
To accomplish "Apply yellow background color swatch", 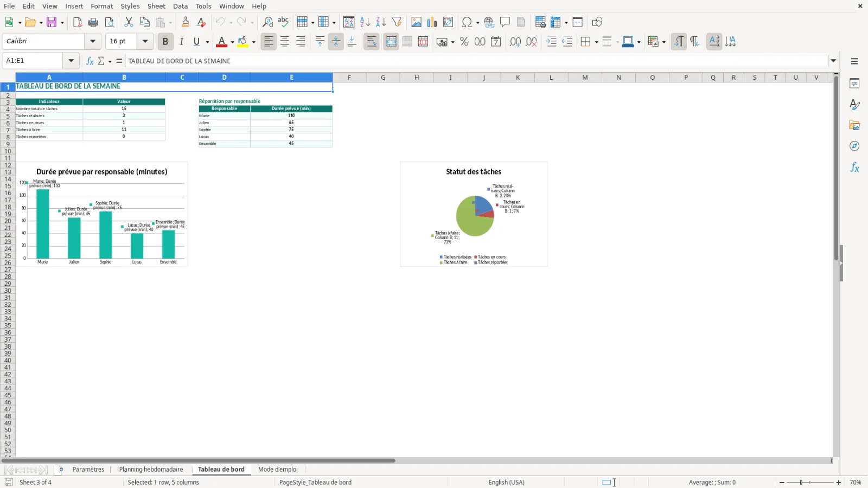I will [242, 42].
